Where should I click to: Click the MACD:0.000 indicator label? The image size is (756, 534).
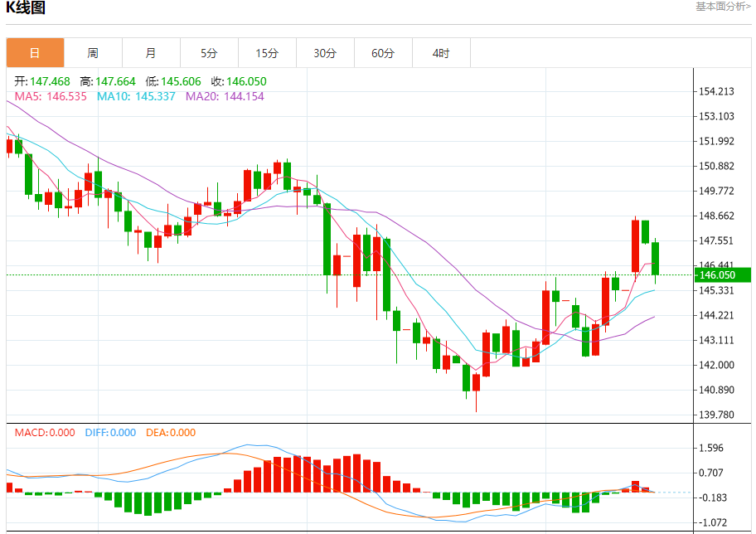[x=45, y=433]
